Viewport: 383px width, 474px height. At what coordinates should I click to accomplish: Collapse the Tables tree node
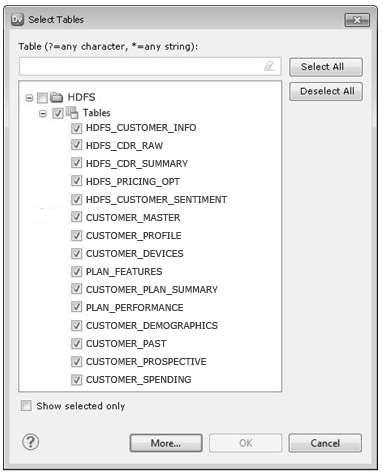point(42,114)
